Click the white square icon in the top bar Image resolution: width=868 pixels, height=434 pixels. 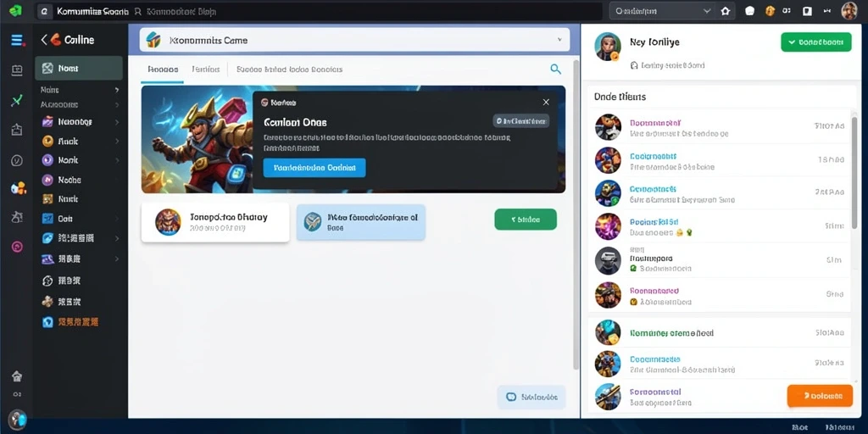807,11
